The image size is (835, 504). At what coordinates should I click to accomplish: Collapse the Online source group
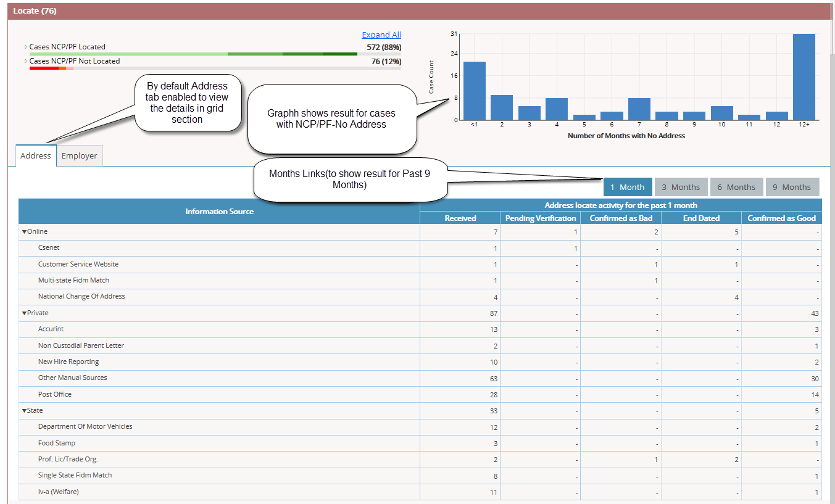pos(24,232)
